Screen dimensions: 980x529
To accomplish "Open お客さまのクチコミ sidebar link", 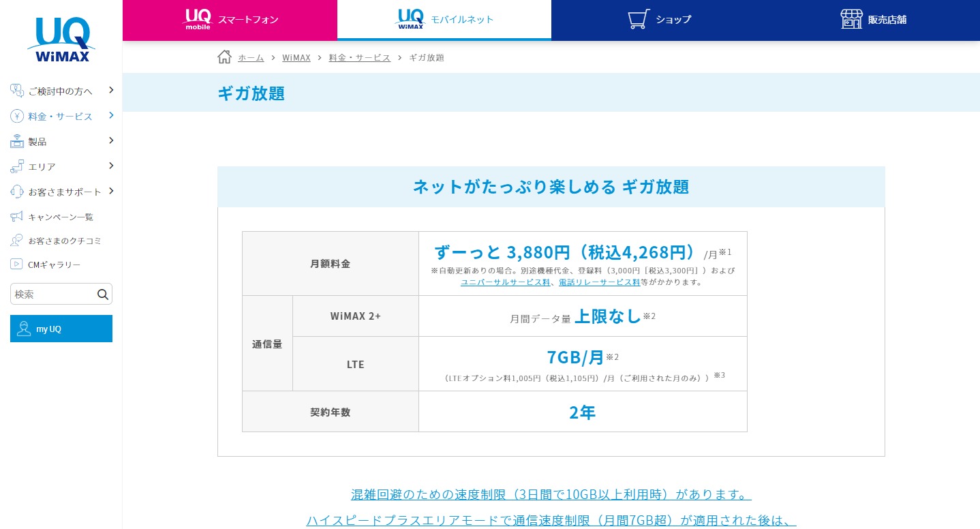I will (x=65, y=241).
